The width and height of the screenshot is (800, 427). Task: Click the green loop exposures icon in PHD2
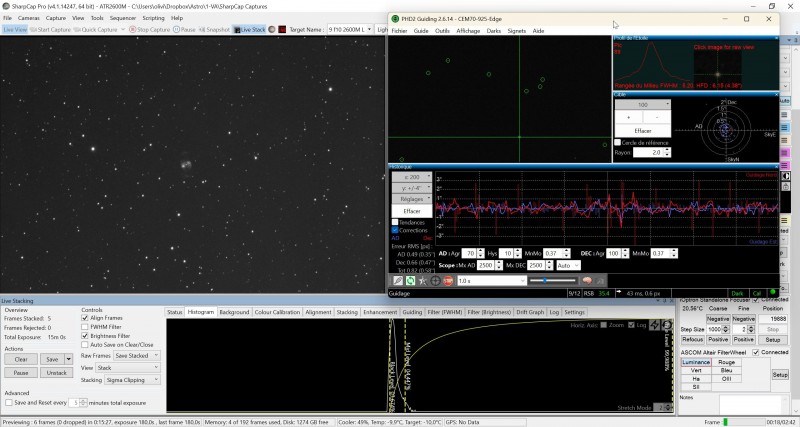(410, 281)
